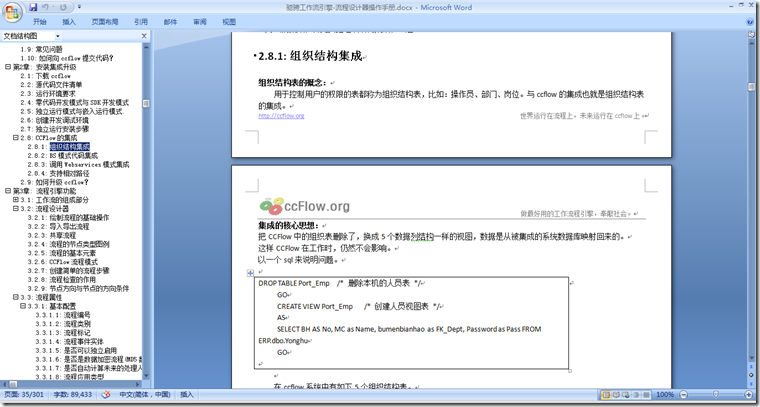
Task: Click scroll up arrow of document scrollbar
Action: tap(751, 42)
